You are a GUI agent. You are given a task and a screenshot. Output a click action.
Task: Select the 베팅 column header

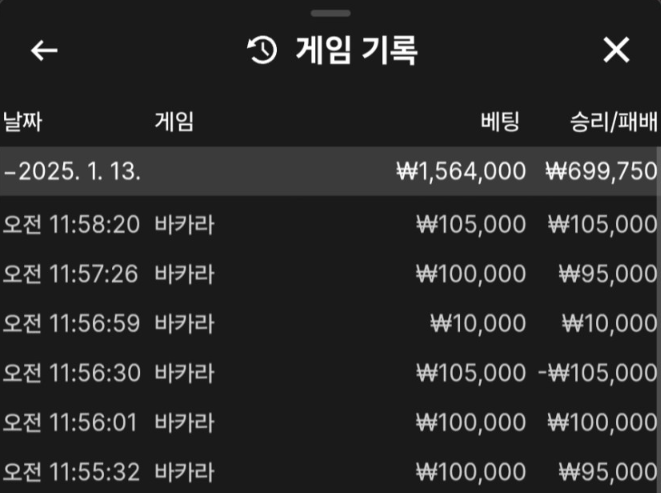500,122
